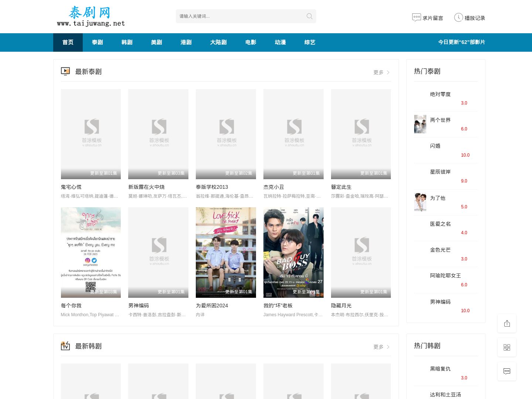The width and height of the screenshot is (532, 399).
Task: Click the 两个世界 small thumbnail
Action: click(x=420, y=124)
